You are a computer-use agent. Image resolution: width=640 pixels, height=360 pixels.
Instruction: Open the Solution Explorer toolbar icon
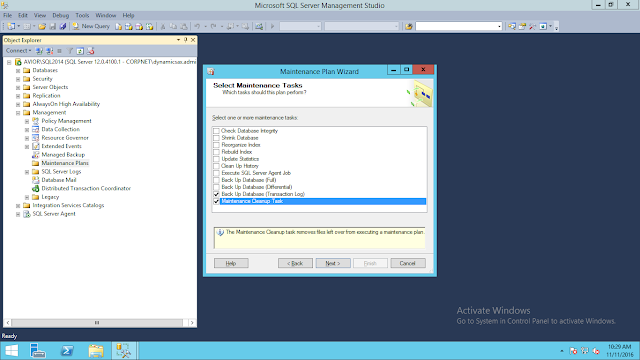[512, 27]
